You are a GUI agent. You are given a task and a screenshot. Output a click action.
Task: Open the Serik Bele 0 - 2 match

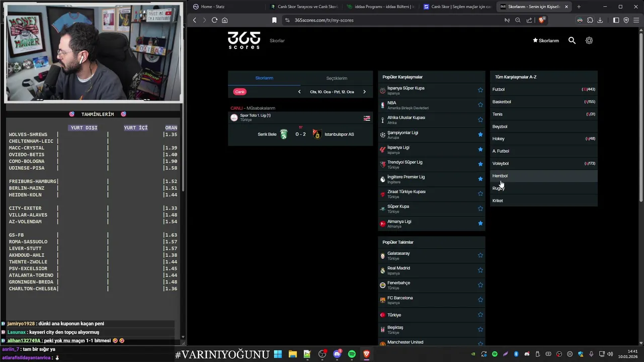tap(300, 134)
